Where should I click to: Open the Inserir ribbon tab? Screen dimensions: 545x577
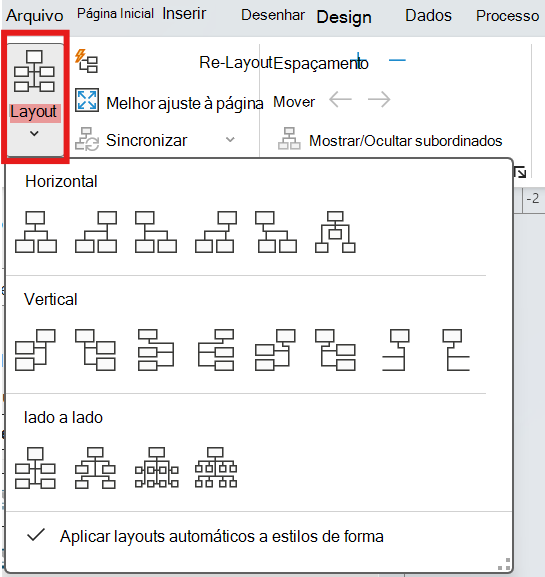[x=184, y=14]
